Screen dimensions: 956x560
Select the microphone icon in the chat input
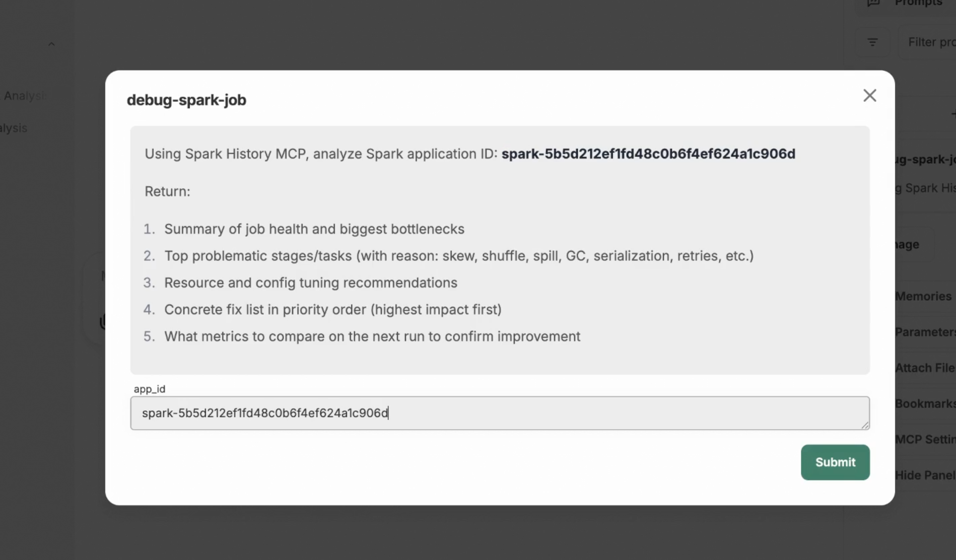[x=104, y=321]
